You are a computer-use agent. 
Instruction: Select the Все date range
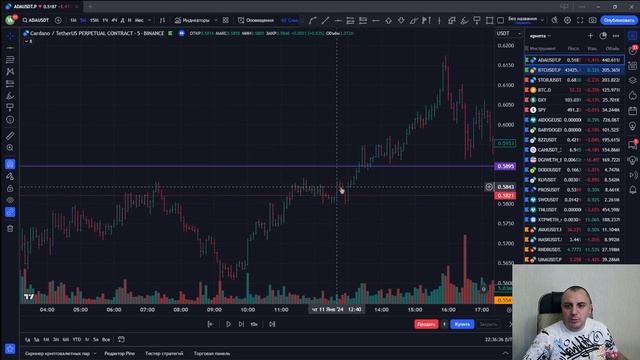coord(106,340)
